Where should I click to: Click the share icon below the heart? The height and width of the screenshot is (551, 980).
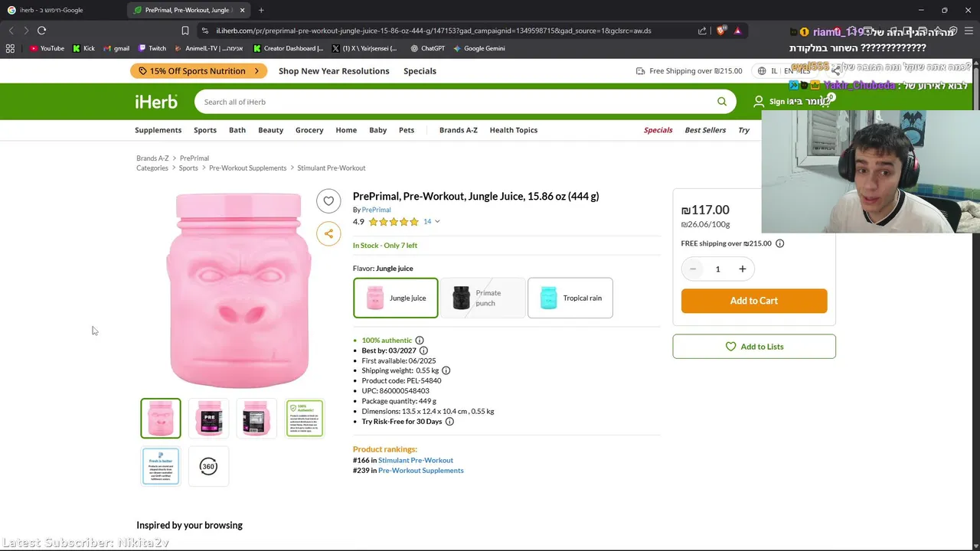pos(328,234)
